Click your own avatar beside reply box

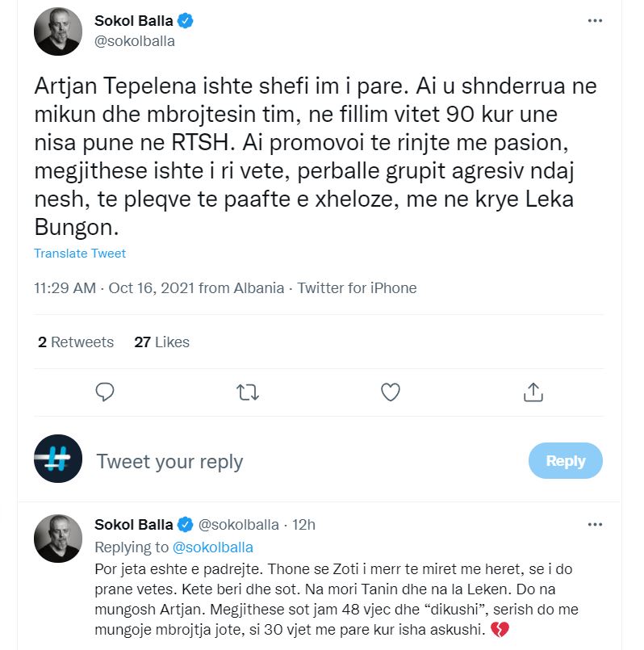[58, 459]
